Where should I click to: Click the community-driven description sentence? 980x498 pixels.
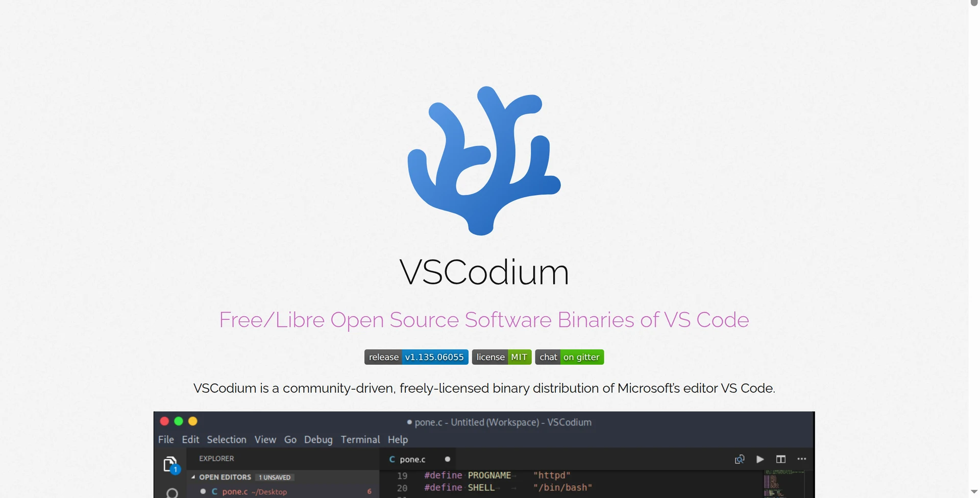[x=484, y=388]
